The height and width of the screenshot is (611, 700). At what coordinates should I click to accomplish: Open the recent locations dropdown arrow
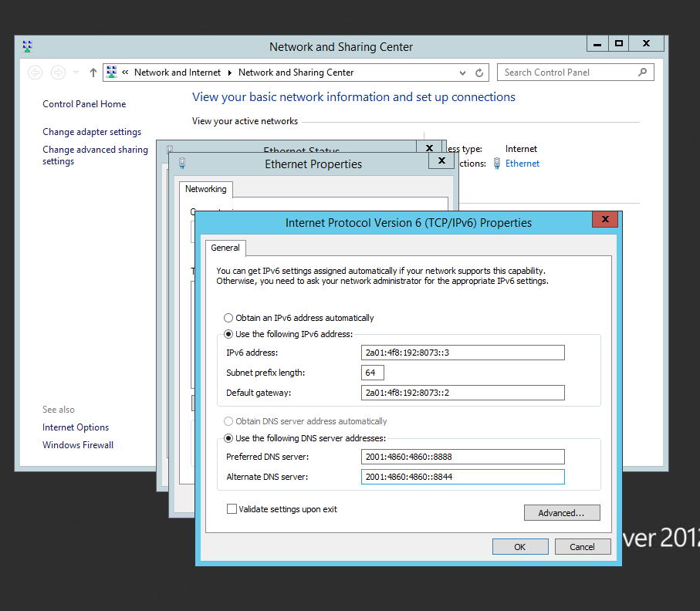[76, 73]
